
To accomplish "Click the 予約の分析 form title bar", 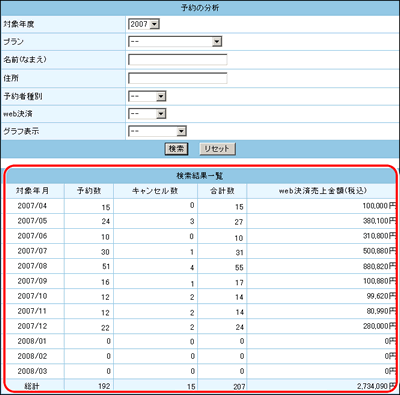I will point(200,7).
